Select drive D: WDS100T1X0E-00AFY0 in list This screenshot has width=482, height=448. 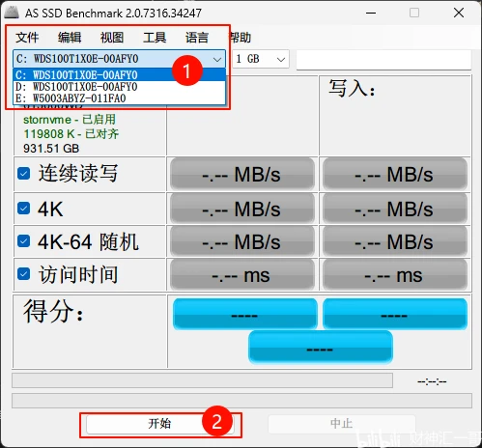119,87
